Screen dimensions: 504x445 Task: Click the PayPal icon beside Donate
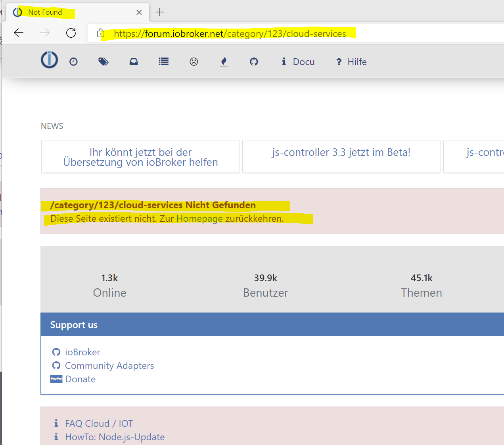[x=56, y=379]
